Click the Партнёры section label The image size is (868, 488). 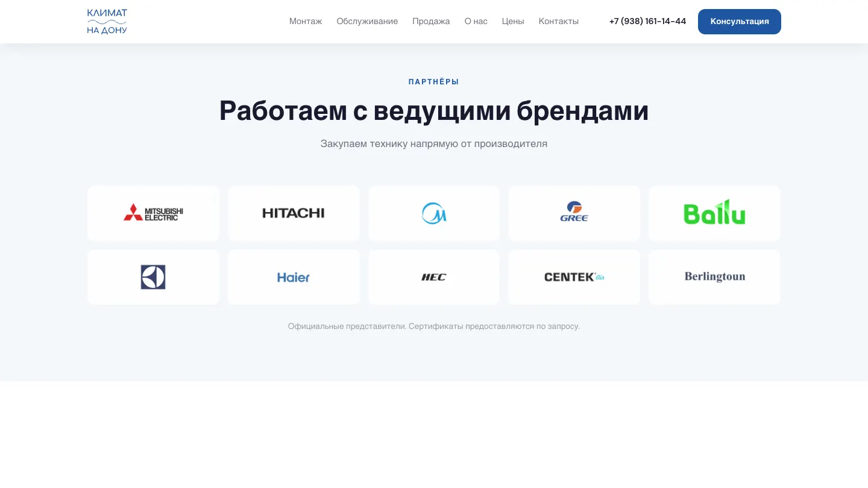(434, 82)
